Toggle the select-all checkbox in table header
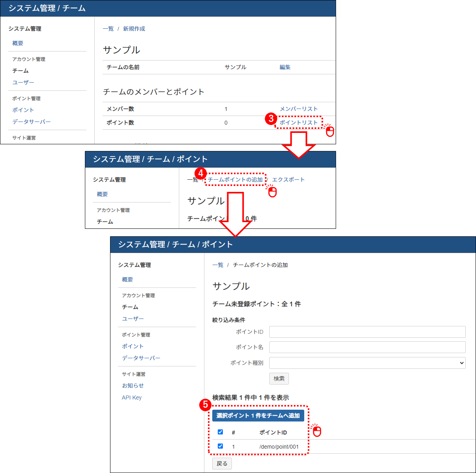 tap(220, 432)
